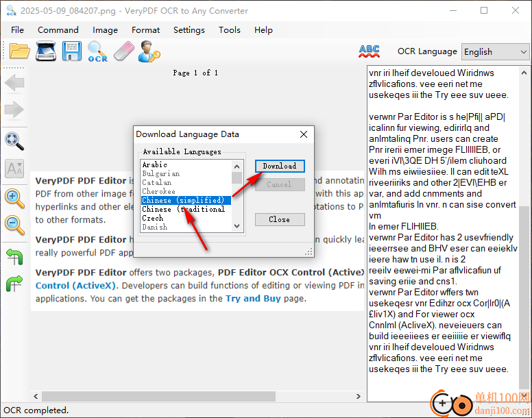
Task: Click the disabled Cancel button
Action: (x=280, y=184)
